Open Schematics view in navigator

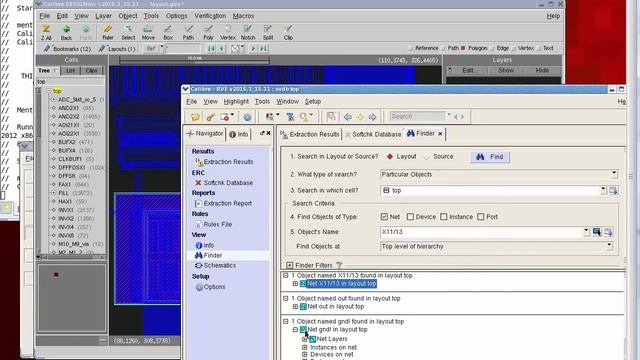tap(220, 265)
